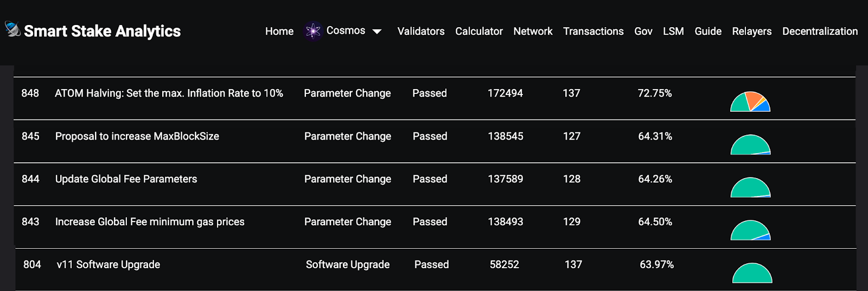Open the ATOM Halving proposal link

tap(169, 93)
